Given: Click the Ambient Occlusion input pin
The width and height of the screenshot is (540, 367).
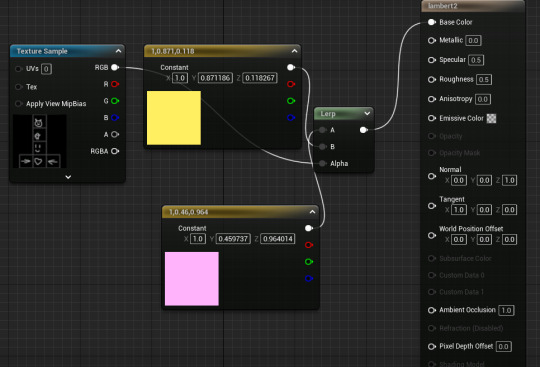Looking at the screenshot, I should [x=432, y=310].
